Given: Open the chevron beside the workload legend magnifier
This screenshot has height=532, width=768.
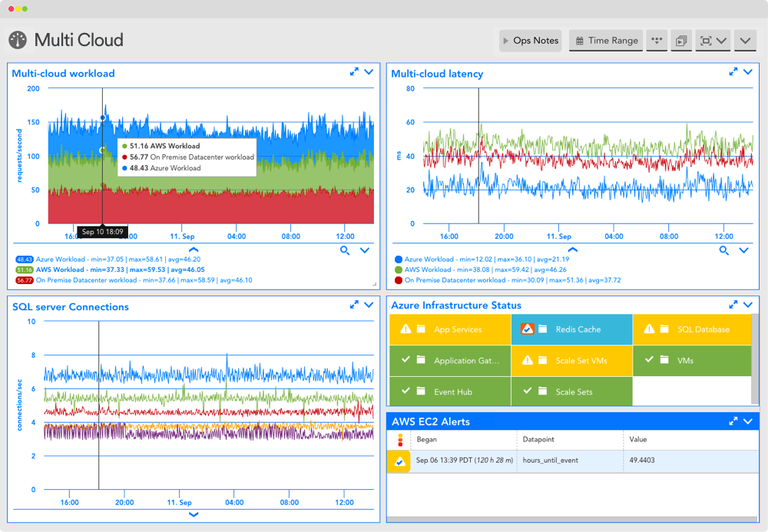Looking at the screenshot, I should click(x=364, y=250).
